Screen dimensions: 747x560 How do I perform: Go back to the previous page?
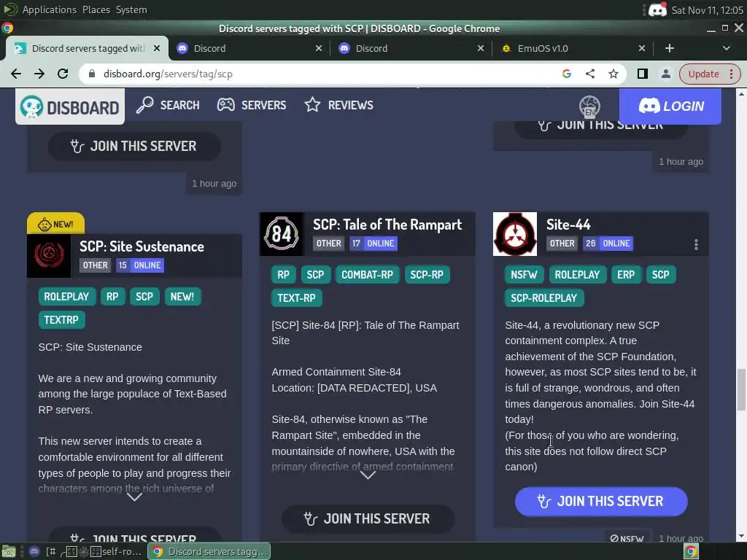coord(16,74)
